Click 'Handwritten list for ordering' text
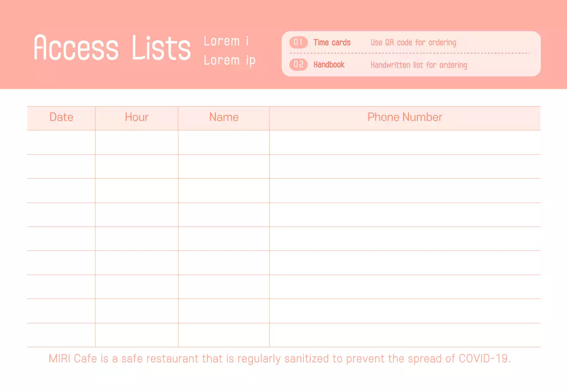Image resolution: width=567 pixels, height=392 pixels. coord(419,65)
